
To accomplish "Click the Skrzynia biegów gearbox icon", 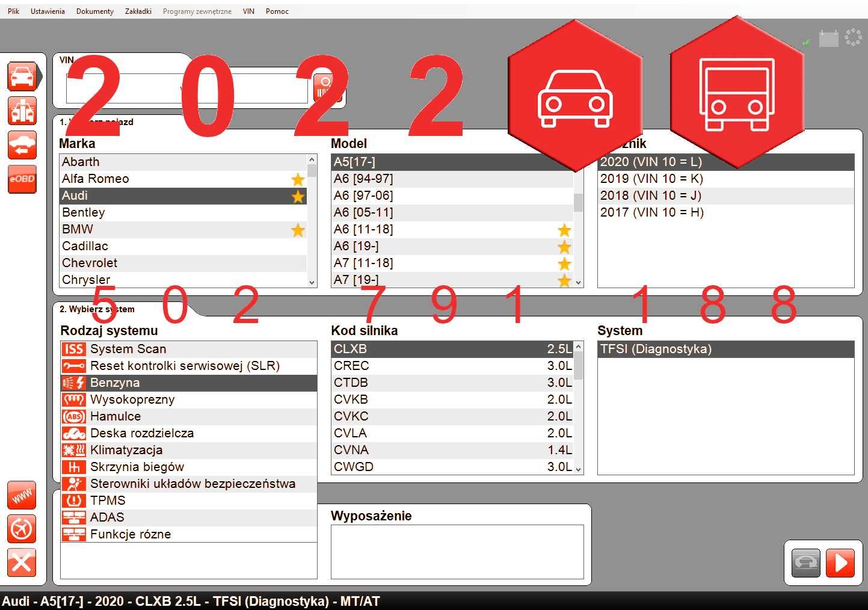I will (x=74, y=467).
